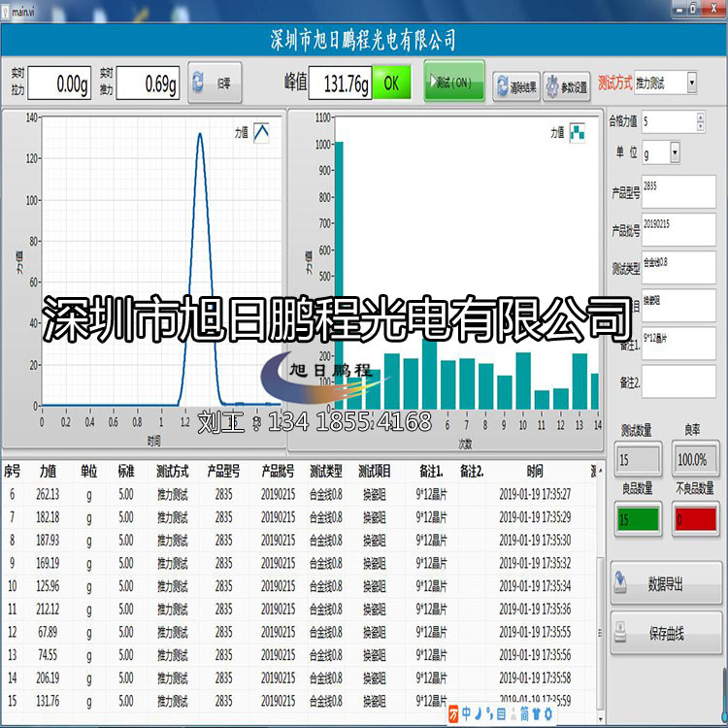The height and width of the screenshot is (728, 728).
Task: Click the 力值 column header
Action: click(48, 471)
